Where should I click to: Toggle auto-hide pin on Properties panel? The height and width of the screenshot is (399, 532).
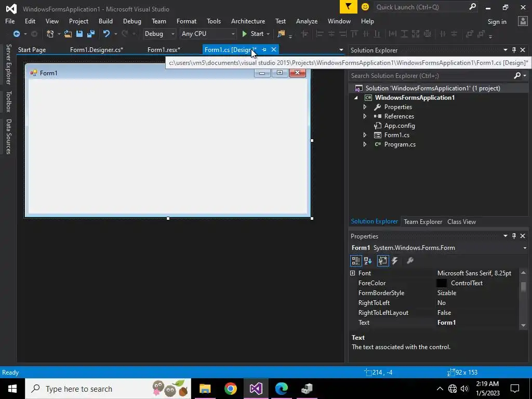coord(514,236)
